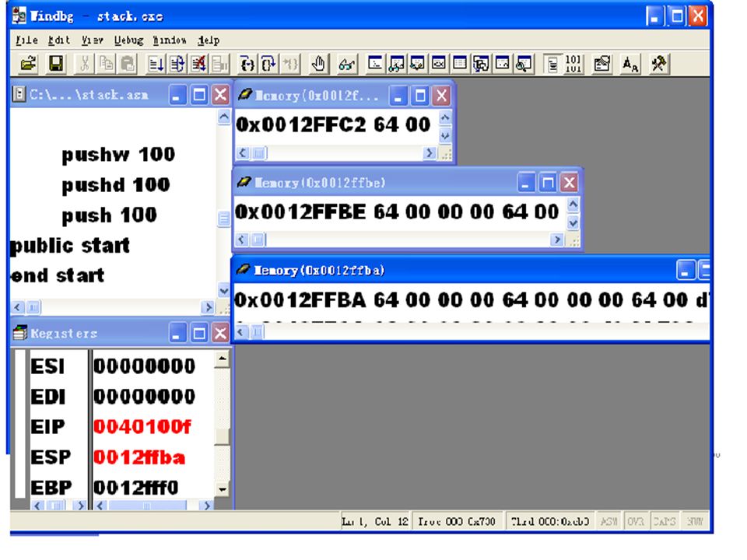Click scroll-left arrow in Memory 0x0012ffba window
Image resolution: width=747 pixels, height=560 pixels.
coord(241,332)
